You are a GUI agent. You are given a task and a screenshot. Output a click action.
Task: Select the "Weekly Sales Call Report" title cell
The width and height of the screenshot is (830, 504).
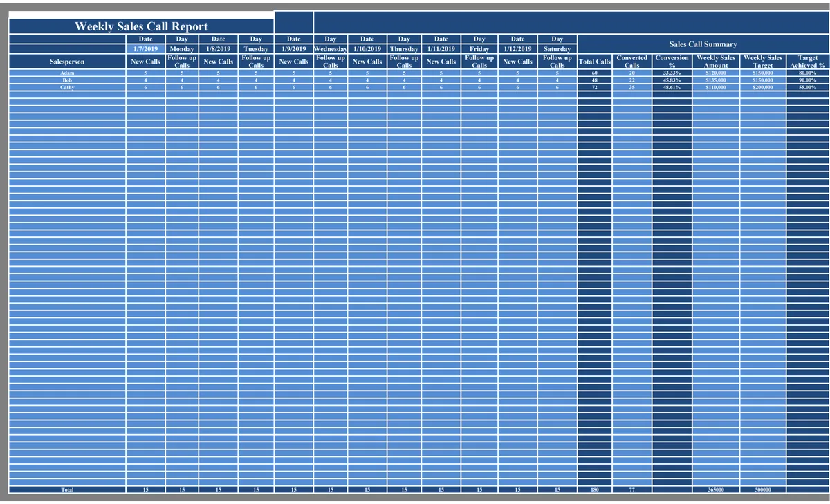coord(141,26)
